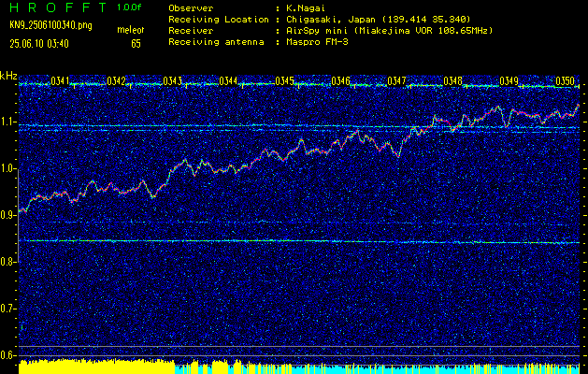Click the 1.1 kHz axis label

[8, 122]
